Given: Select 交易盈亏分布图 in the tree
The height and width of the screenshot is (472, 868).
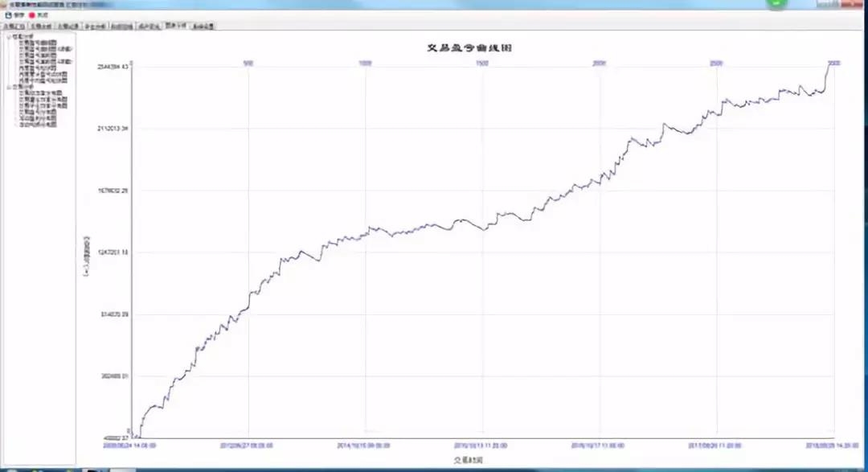Looking at the screenshot, I should coord(38,112).
